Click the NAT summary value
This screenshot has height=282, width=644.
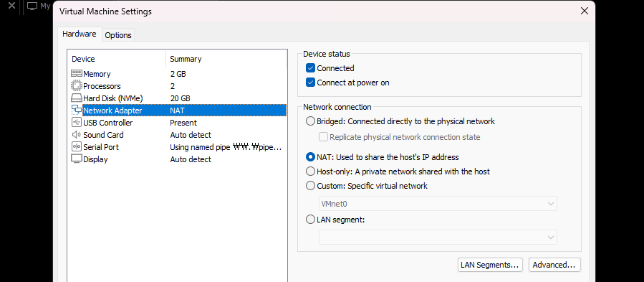[177, 111]
